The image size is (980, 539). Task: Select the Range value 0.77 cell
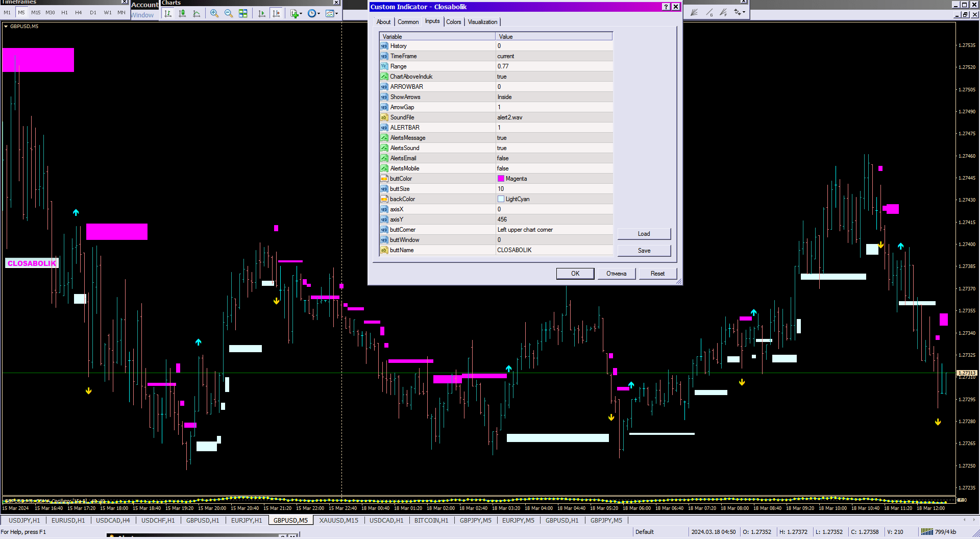[554, 66]
